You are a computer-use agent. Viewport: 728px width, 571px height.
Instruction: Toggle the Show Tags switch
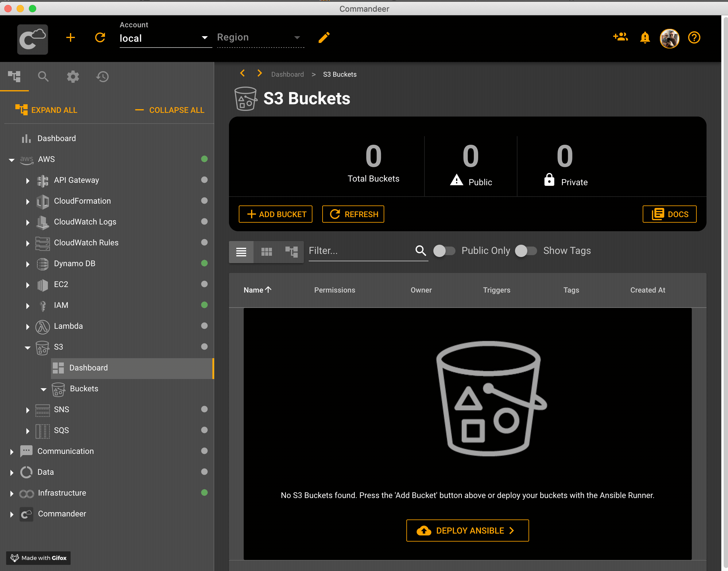pos(526,251)
